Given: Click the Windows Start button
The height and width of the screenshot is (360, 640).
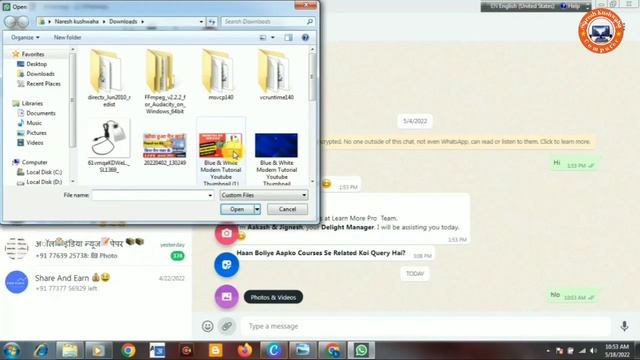Looking at the screenshot, I should (x=11, y=351).
